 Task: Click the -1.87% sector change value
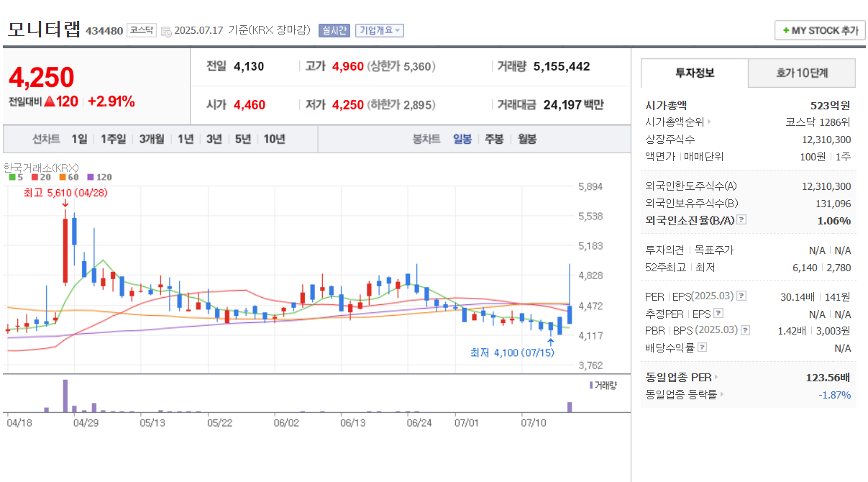pyautogui.click(x=835, y=395)
